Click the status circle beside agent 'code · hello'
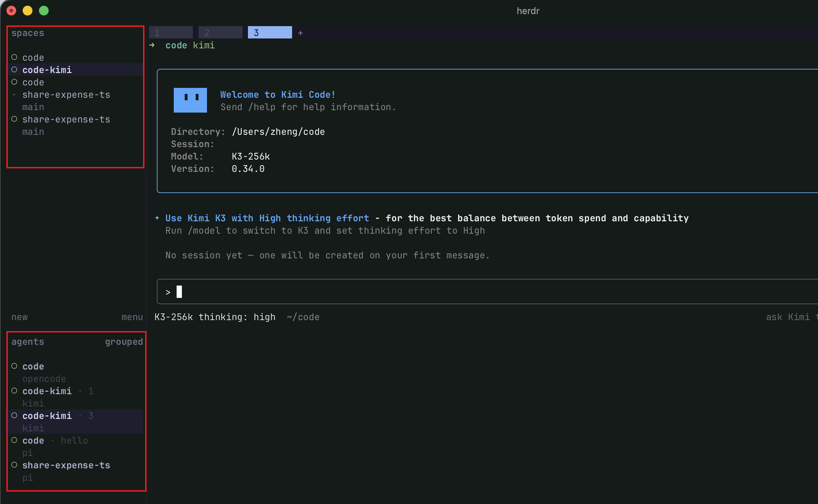The height and width of the screenshot is (504, 818). click(x=14, y=440)
